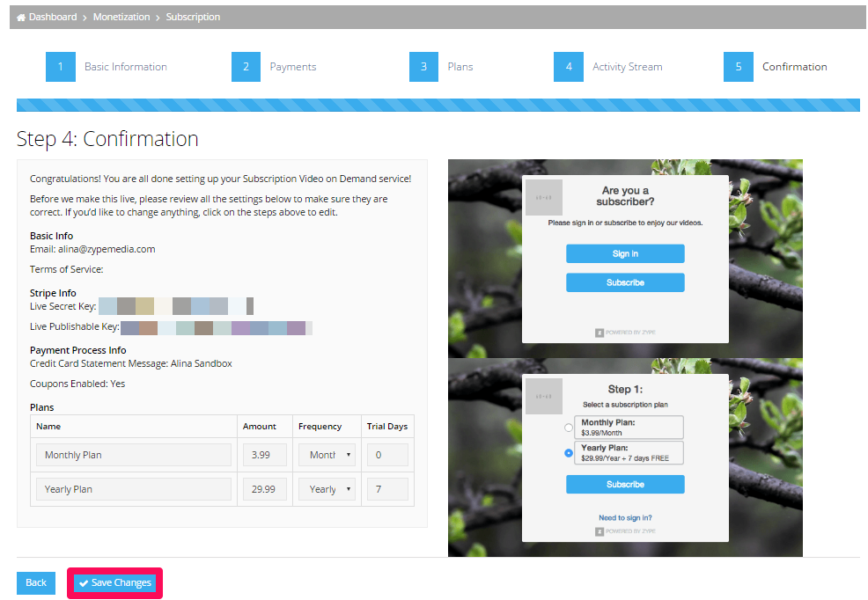Image resolution: width=868 pixels, height=600 pixels.
Task: Click Subscribe button under Step 1 preview
Action: click(x=625, y=485)
